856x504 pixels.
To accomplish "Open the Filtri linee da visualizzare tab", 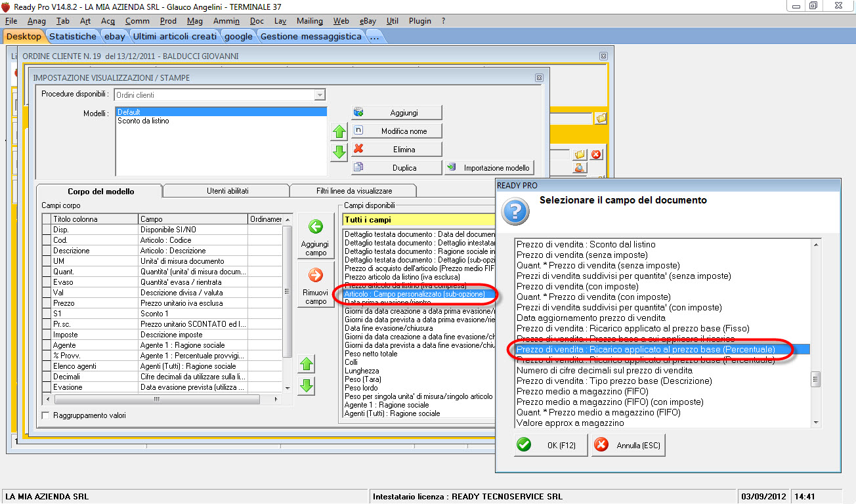I will pyautogui.click(x=353, y=191).
